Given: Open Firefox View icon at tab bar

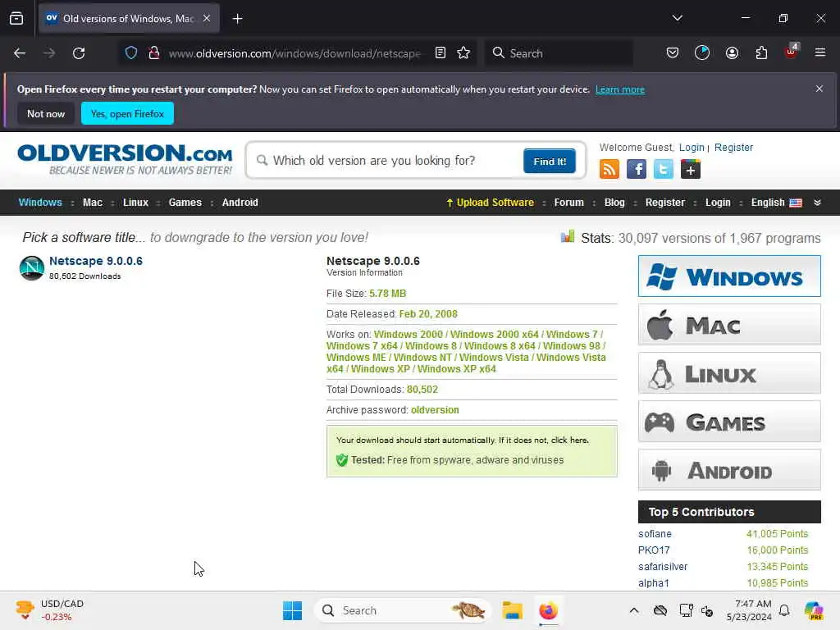Looking at the screenshot, I should coord(16,19).
